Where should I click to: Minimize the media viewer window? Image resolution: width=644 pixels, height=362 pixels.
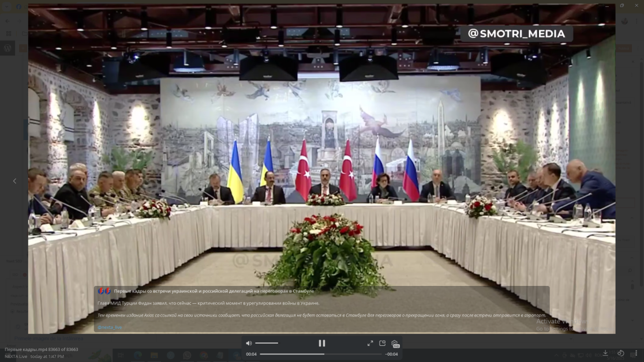point(608,5)
